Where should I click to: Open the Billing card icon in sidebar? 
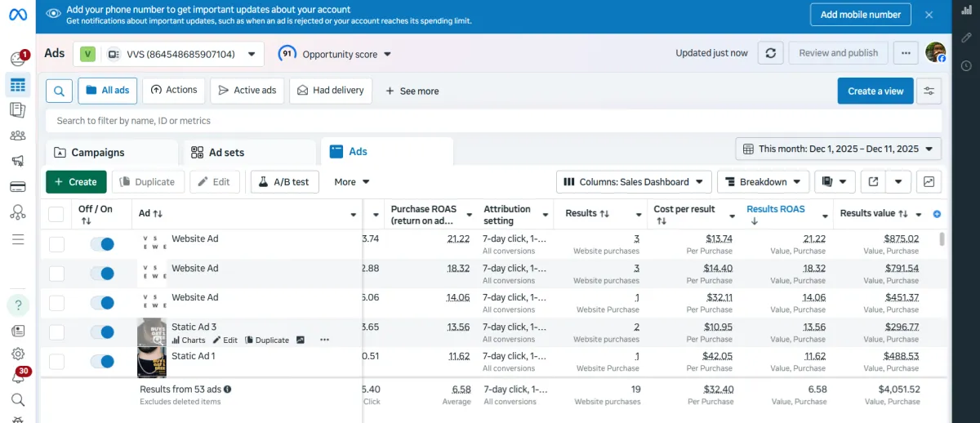[x=18, y=187]
